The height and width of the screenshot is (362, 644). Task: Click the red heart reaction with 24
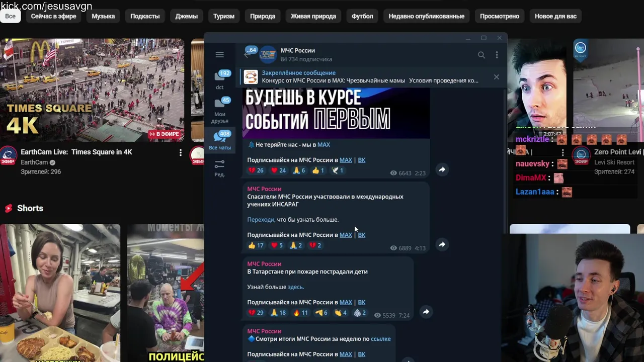(x=278, y=170)
